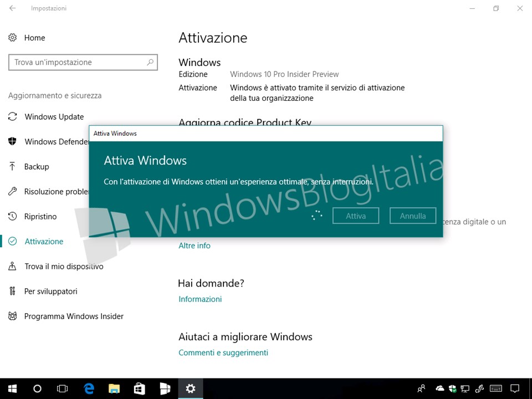Click the Attiva Windows dialog title bar

click(x=266, y=134)
